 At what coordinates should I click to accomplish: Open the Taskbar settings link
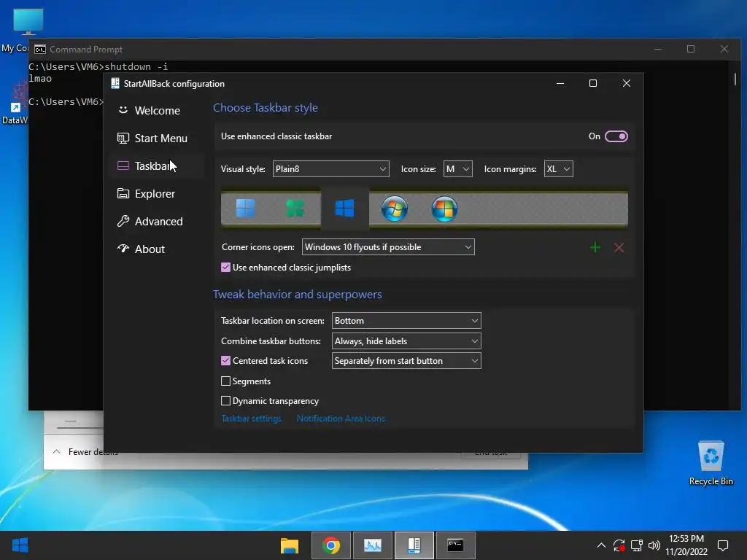pyautogui.click(x=251, y=418)
